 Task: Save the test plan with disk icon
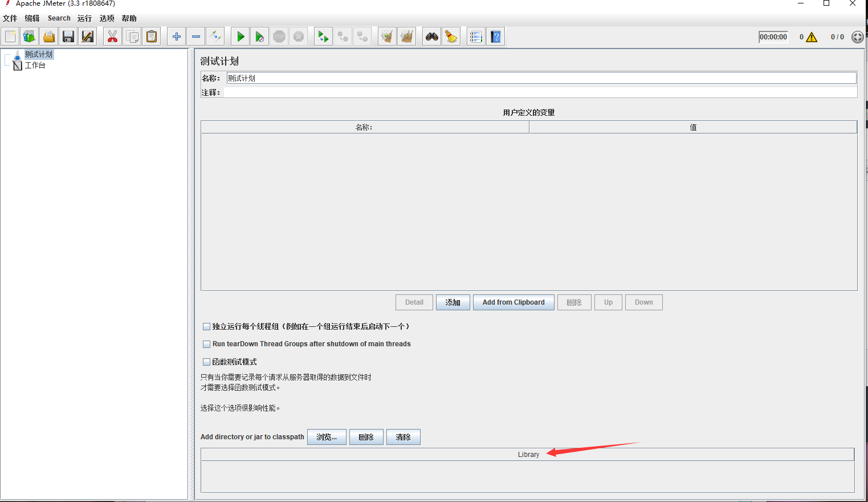68,36
